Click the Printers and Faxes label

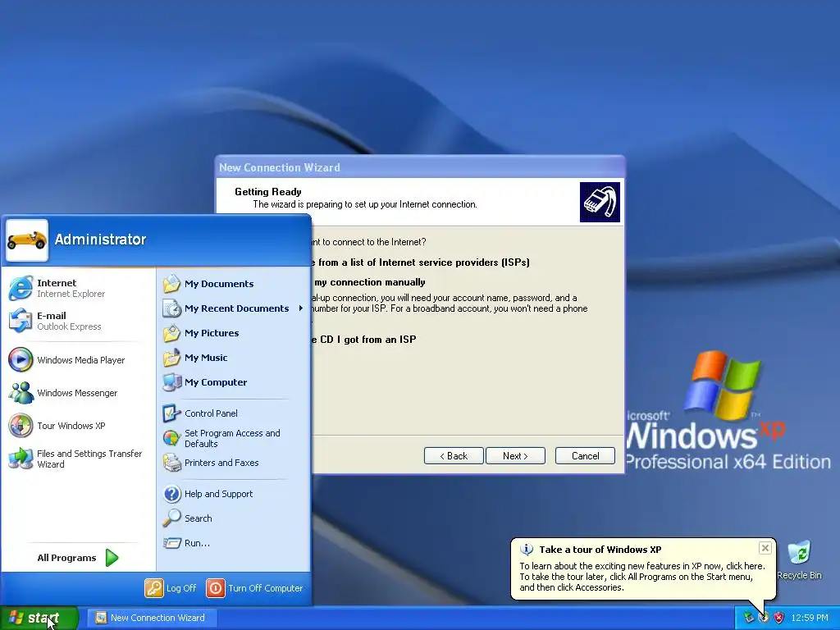pyautogui.click(x=221, y=463)
